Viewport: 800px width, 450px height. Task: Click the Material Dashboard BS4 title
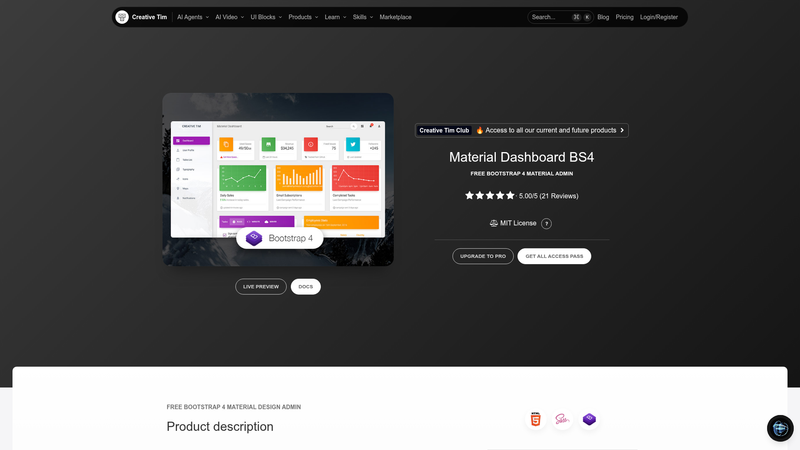[521, 157]
